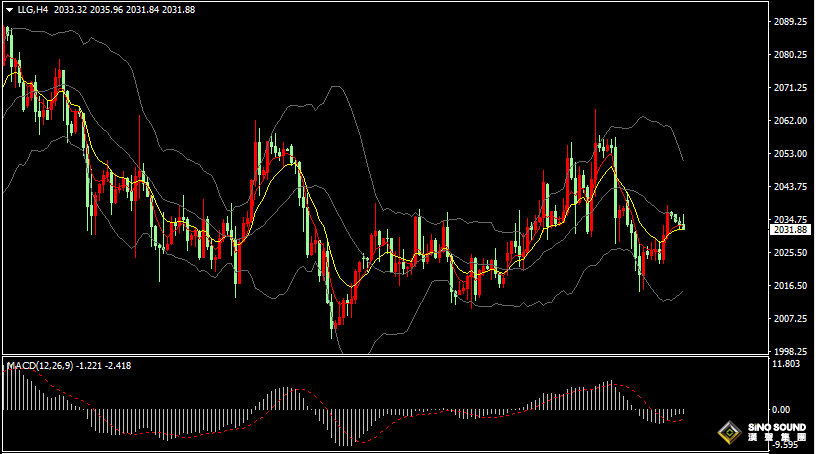This screenshot has width=816, height=454.
Task: Click the 2089.25 price axis label
Action: [790, 22]
